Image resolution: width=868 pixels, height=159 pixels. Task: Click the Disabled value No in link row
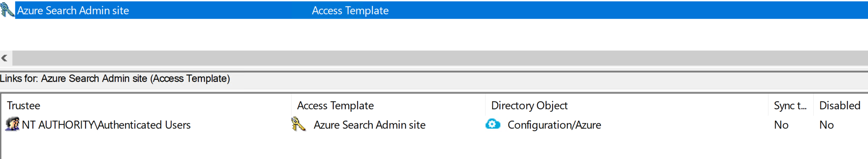click(827, 125)
